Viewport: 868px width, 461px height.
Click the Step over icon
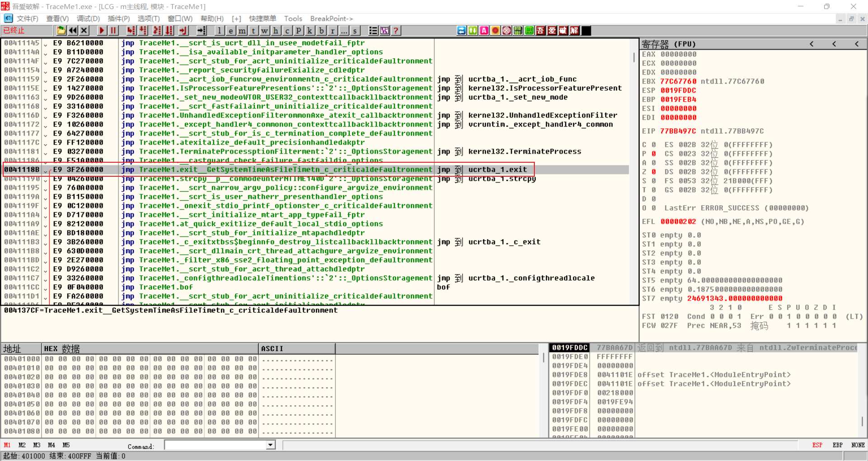click(x=143, y=31)
